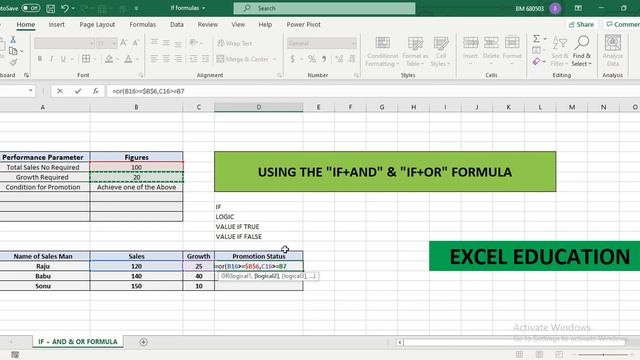The height and width of the screenshot is (360, 640).
Task: Open the Undo history dropdown arrow
Action: (x=73, y=8)
